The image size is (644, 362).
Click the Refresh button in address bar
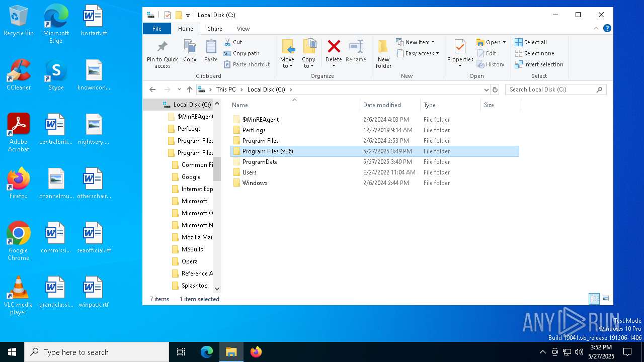click(x=495, y=89)
